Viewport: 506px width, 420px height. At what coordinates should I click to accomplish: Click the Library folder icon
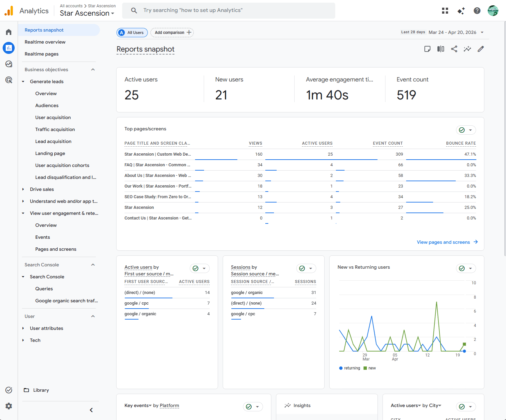[26, 390]
